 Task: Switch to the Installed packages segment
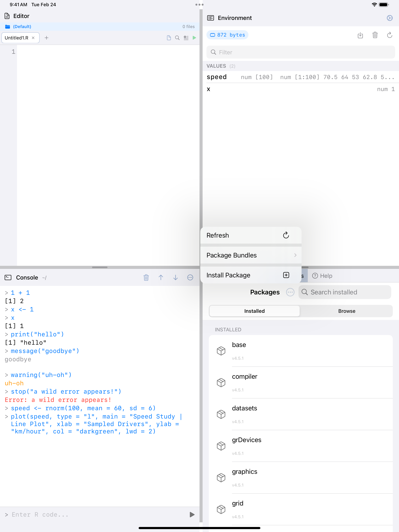254,311
